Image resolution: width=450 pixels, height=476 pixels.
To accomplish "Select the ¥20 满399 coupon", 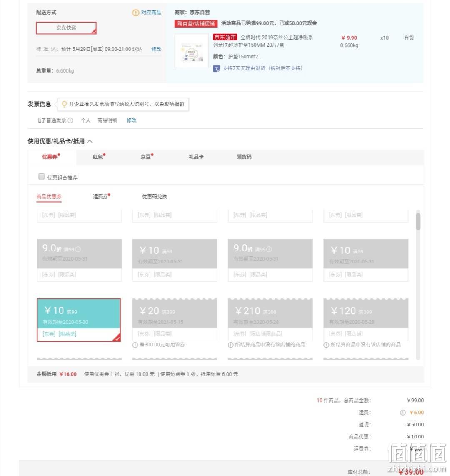I will (x=175, y=319).
